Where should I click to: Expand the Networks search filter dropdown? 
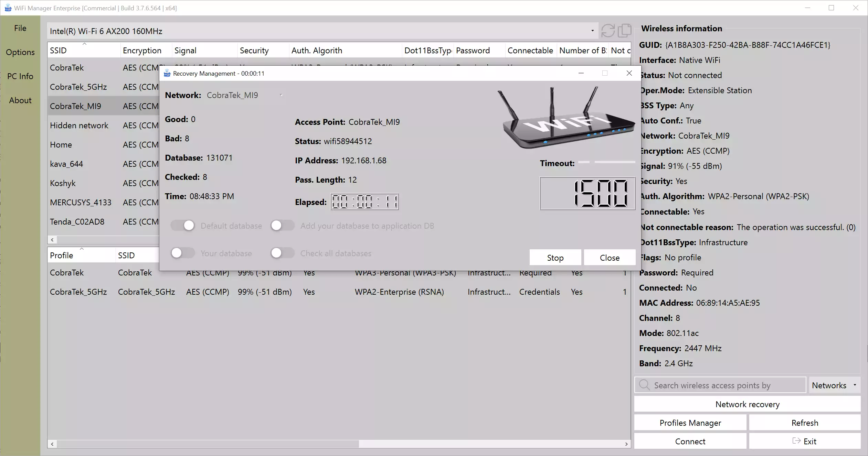(835, 385)
